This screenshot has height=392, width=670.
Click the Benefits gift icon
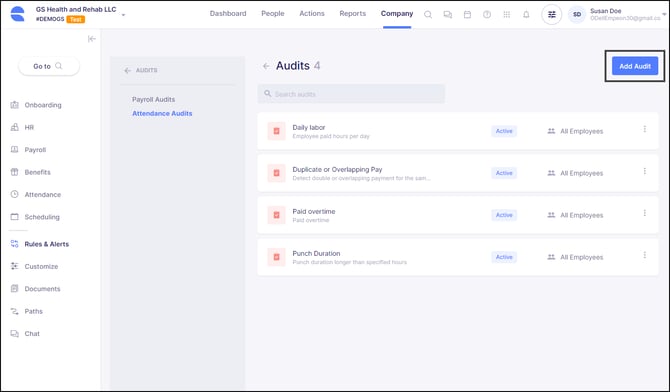(15, 172)
